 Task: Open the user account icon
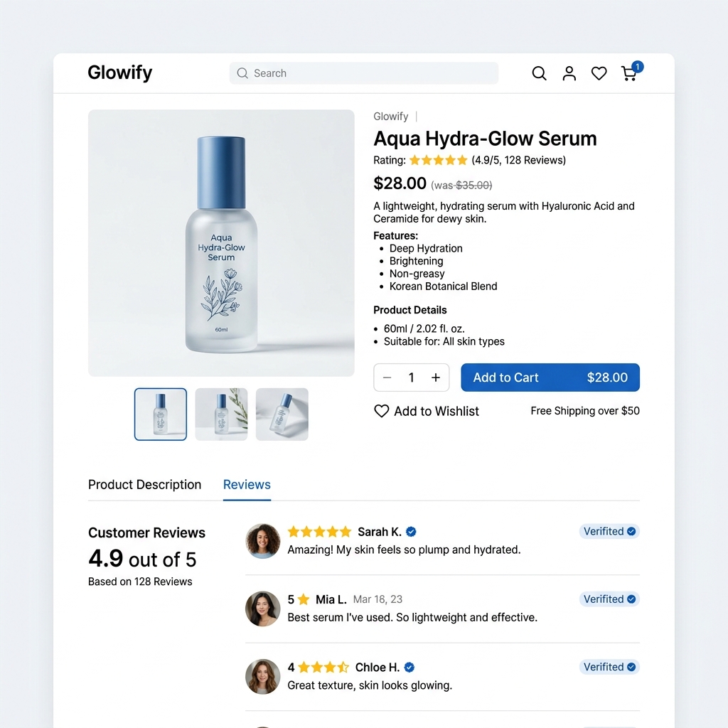[569, 73]
